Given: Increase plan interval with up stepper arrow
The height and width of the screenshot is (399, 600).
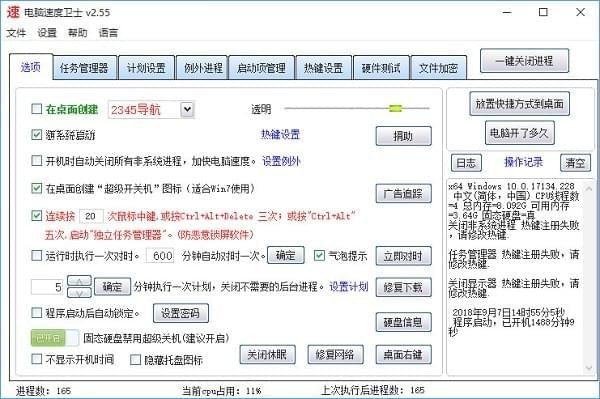Looking at the screenshot, I should 79,281.
